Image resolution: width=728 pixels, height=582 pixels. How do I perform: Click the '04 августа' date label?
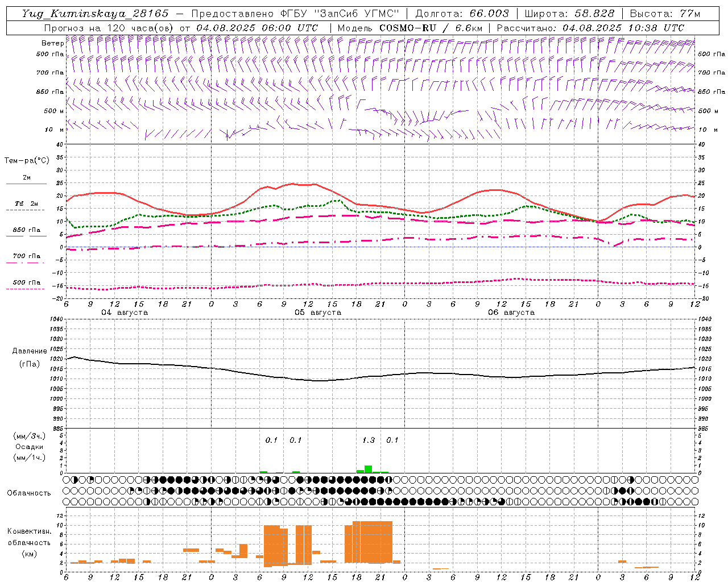[x=125, y=313]
